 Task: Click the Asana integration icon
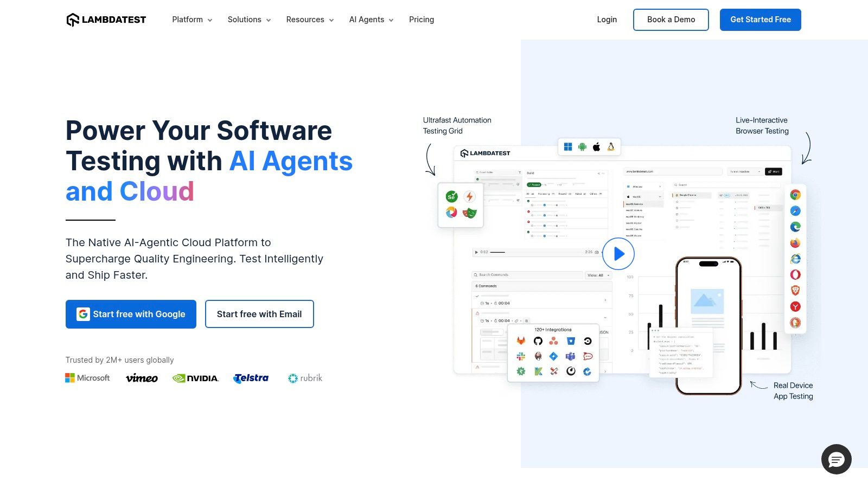pos(554,341)
